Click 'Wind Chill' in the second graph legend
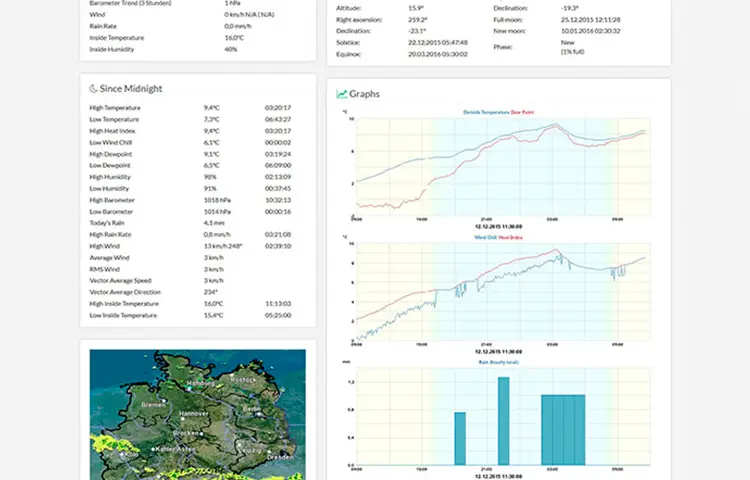 [x=485, y=238]
